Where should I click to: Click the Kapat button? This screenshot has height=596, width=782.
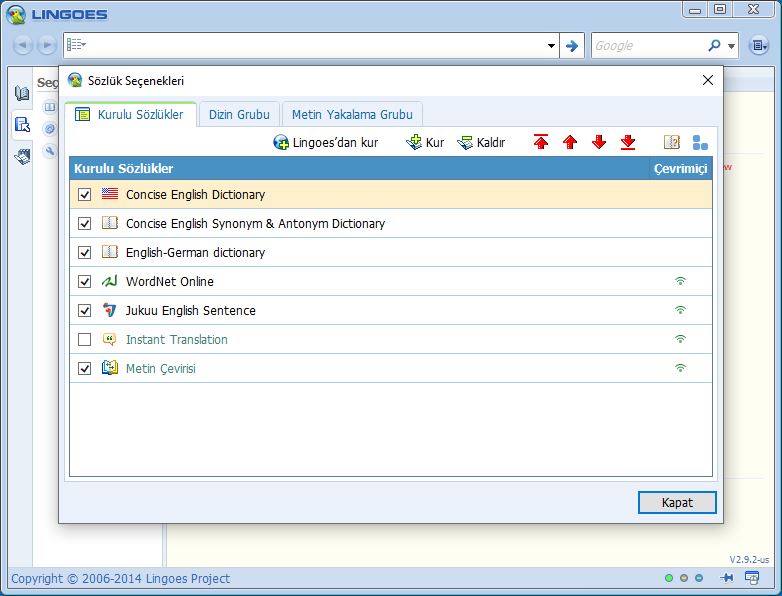coord(677,502)
